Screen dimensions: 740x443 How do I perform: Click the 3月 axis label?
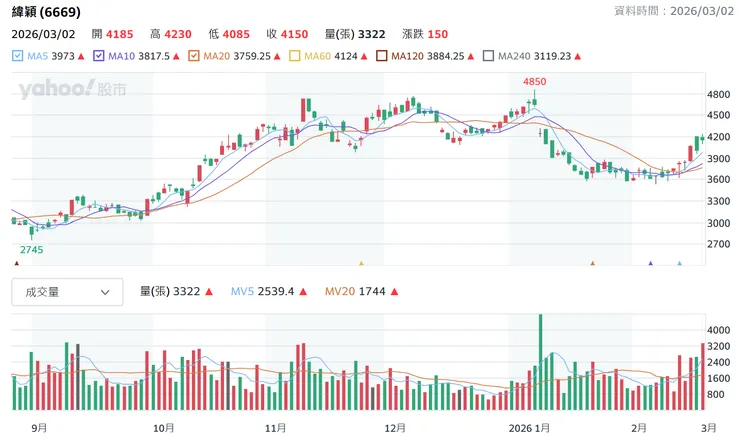click(708, 428)
